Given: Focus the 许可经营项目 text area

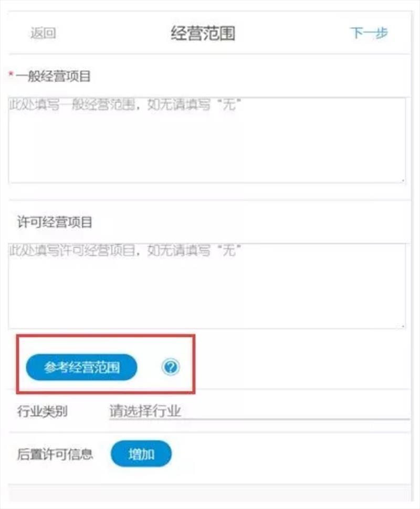Looking at the screenshot, I should click(207, 286).
